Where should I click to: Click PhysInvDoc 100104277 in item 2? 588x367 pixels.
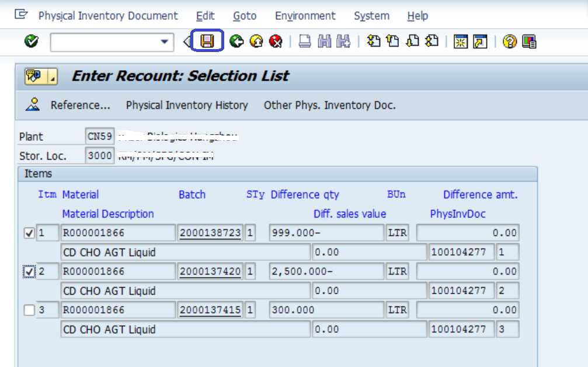point(461,291)
